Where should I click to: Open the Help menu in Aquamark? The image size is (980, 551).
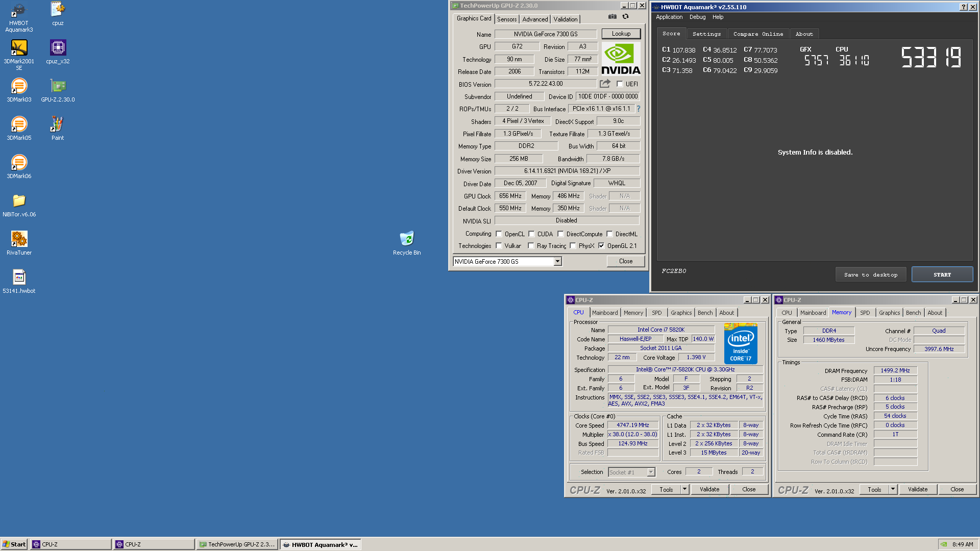tap(718, 17)
